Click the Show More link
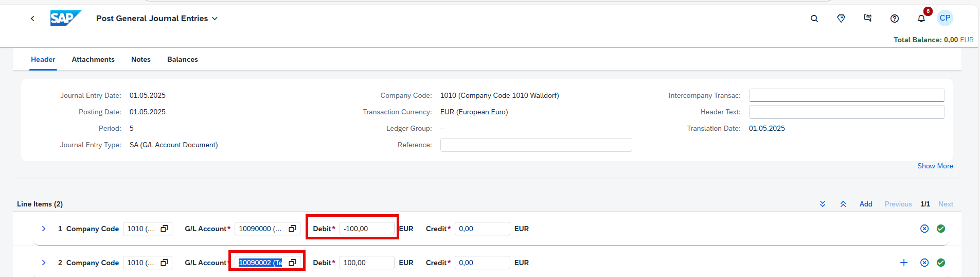This screenshot has width=980, height=277. [935, 166]
